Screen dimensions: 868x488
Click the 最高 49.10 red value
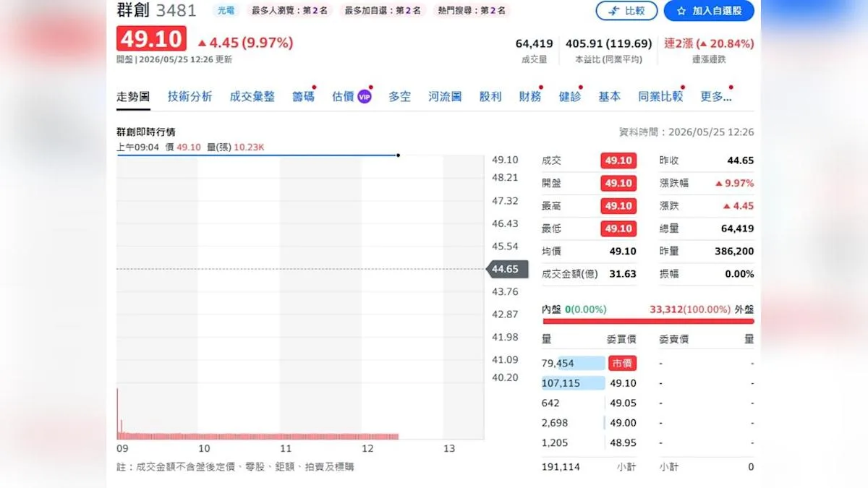[618, 206]
